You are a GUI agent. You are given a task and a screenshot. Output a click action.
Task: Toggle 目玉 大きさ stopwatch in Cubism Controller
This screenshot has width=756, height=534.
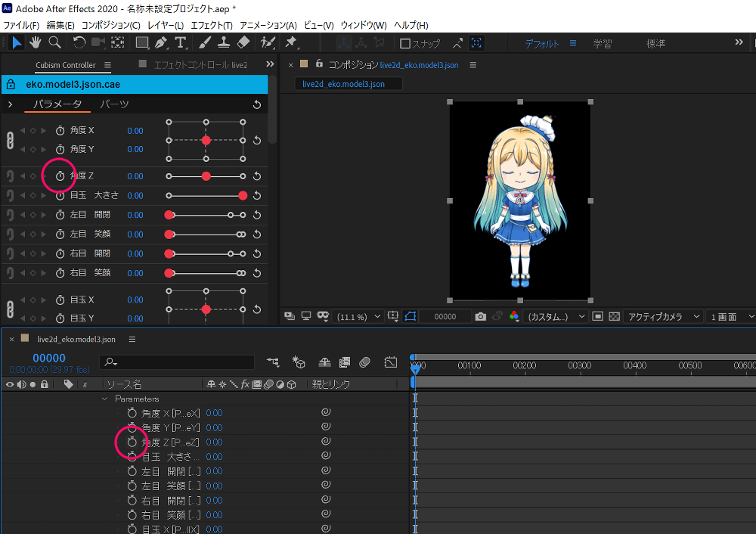(x=60, y=195)
